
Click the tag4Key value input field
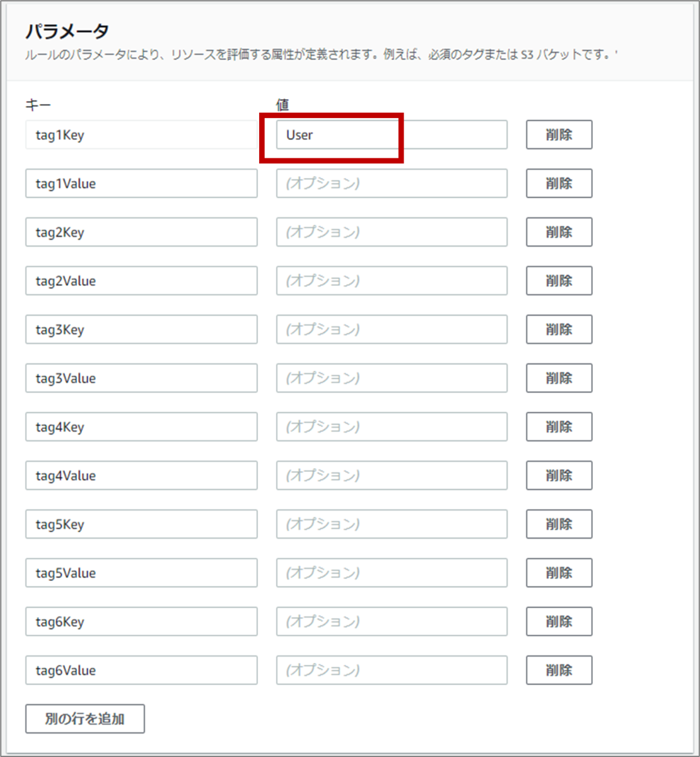(x=392, y=427)
